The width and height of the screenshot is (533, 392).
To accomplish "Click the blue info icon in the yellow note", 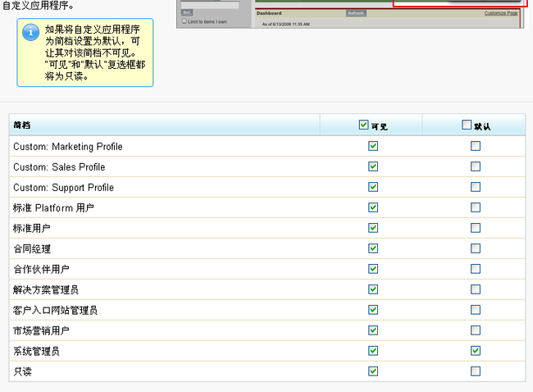I will (30, 33).
